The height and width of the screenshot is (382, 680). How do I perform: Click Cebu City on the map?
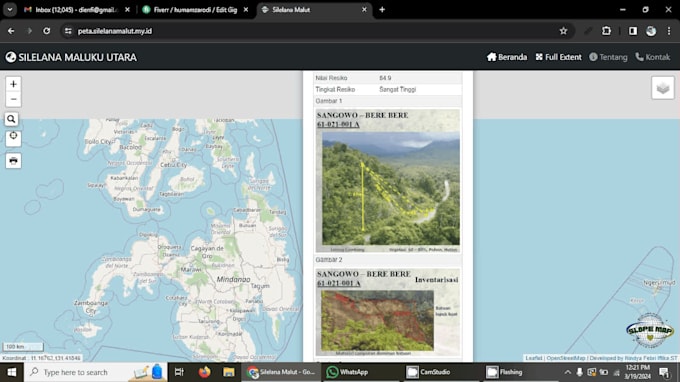click(173, 165)
